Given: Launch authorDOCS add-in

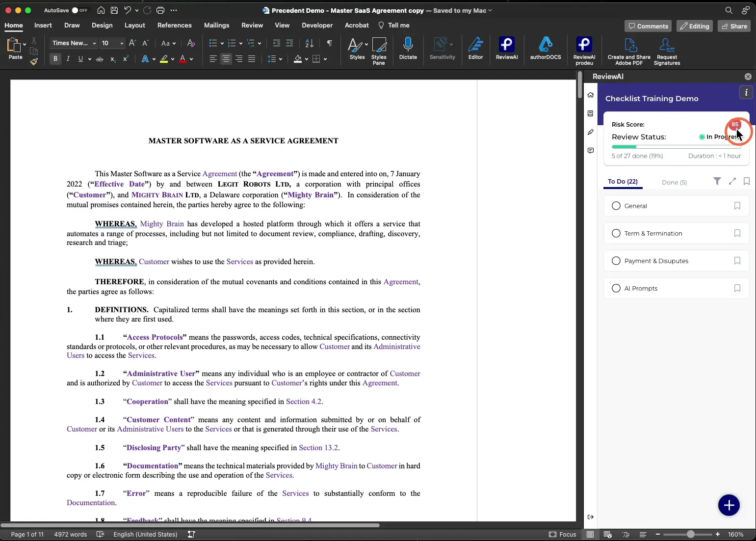Looking at the screenshot, I should [545, 49].
